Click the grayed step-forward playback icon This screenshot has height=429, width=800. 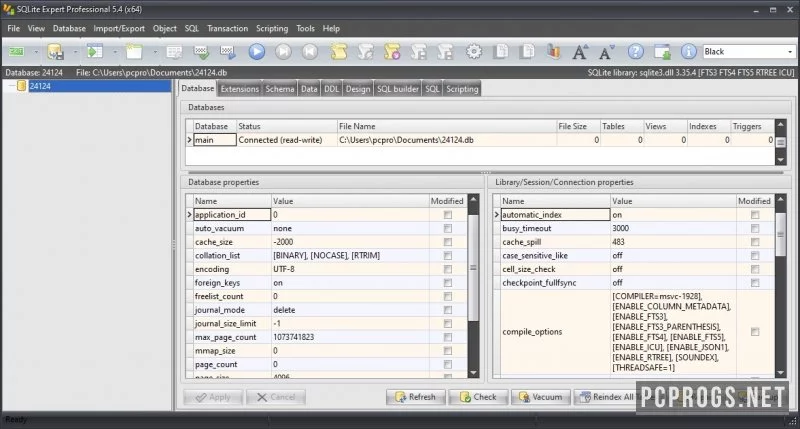point(283,52)
